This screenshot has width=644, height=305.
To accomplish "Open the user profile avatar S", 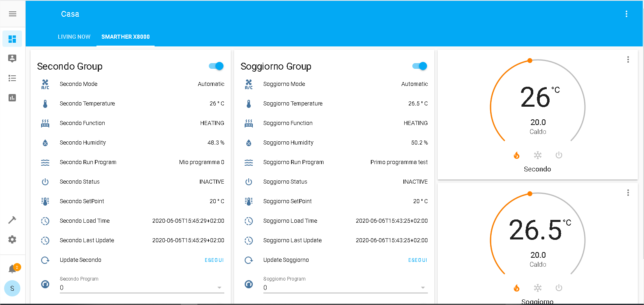I will click(12, 288).
